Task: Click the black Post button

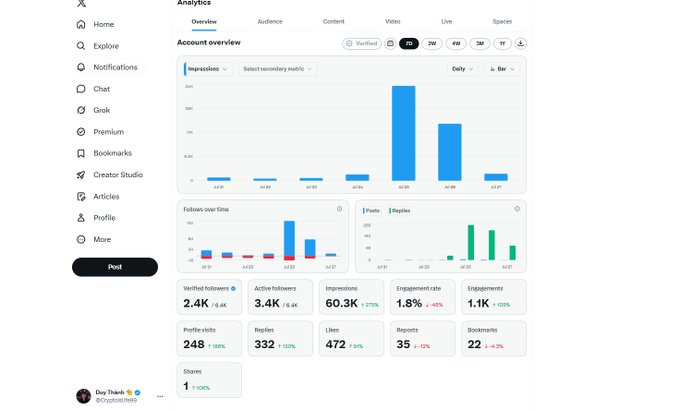Action: click(x=115, y=267)
